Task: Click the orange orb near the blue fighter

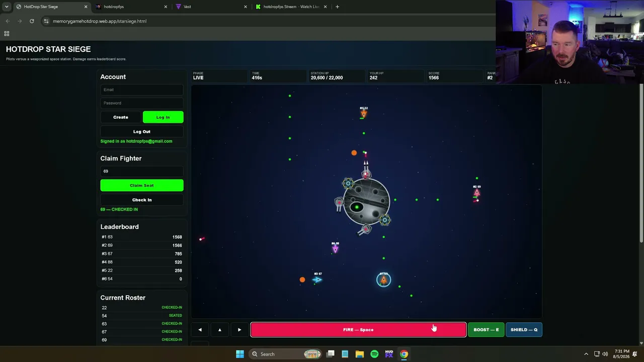Action: click(302, 280)
